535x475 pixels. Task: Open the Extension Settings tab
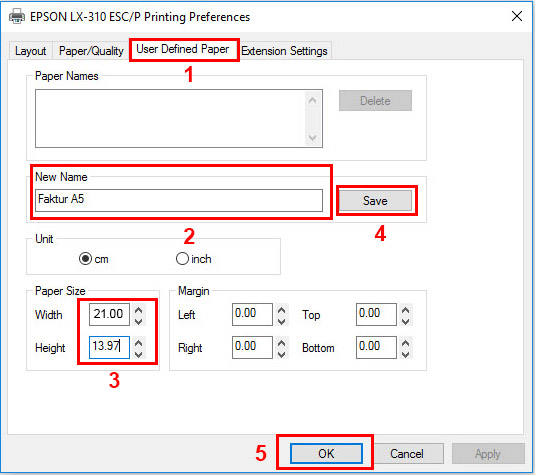pyautogui.click(x=284, y=51)
